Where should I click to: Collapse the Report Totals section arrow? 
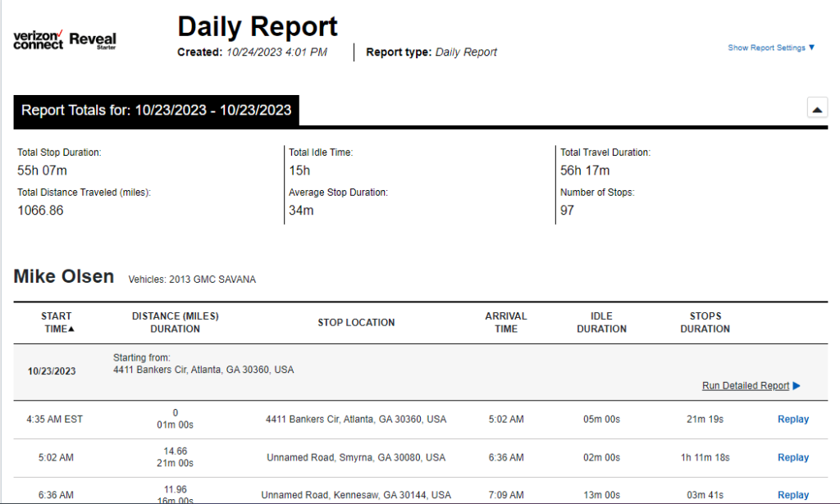tap(817, 109)
